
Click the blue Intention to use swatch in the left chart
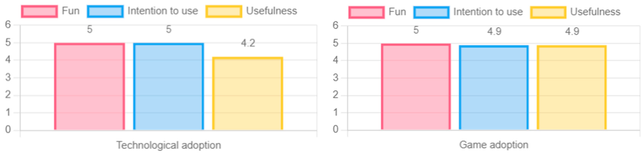point(105,12)
